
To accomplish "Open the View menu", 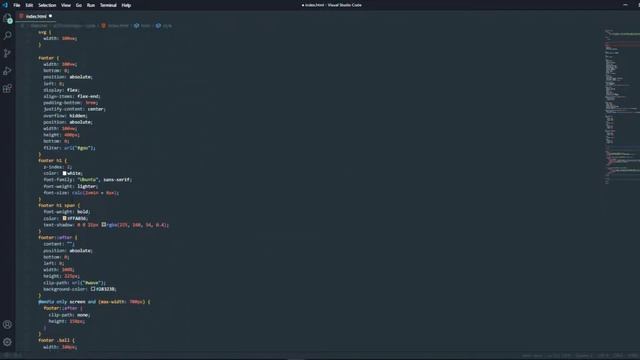I will tap(66, 5).
